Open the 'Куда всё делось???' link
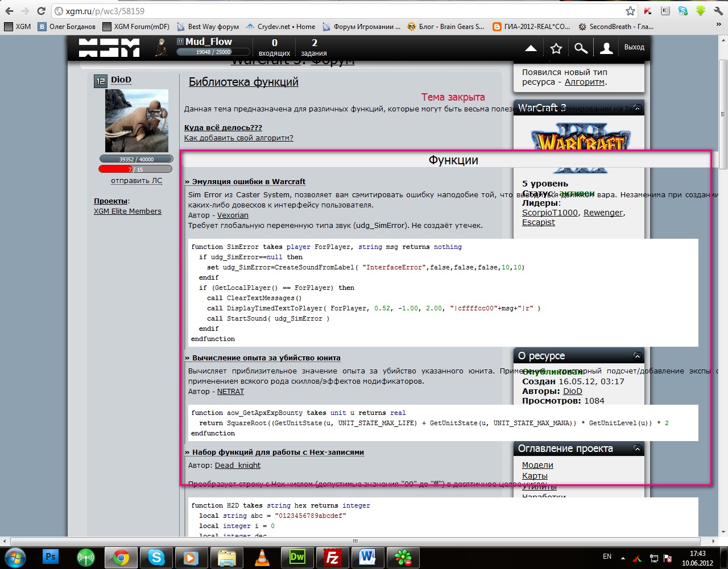728x569 pixels. (x=223, y=128)
